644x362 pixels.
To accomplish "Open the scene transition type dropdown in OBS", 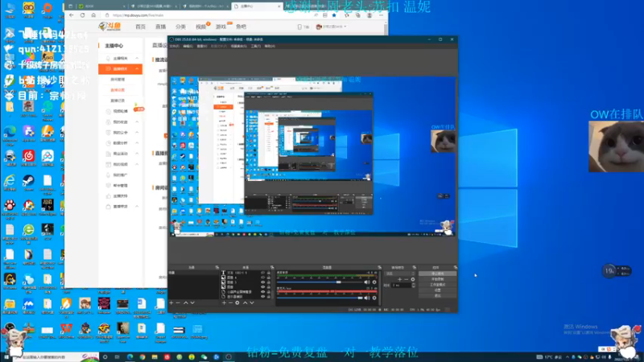I will click(x=399, y=274).
